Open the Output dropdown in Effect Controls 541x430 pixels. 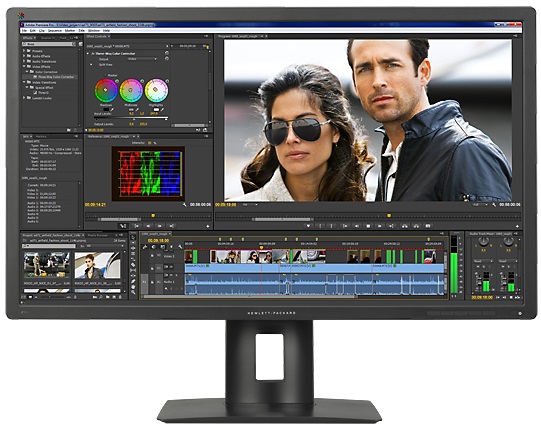(x=142, y=59)
